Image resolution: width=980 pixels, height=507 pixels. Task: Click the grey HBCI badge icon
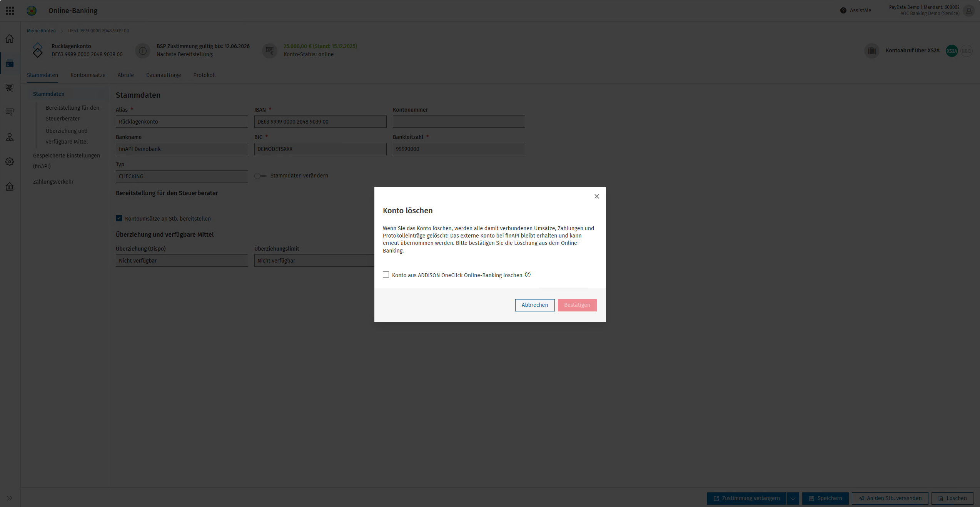click(x=966, y=51)
